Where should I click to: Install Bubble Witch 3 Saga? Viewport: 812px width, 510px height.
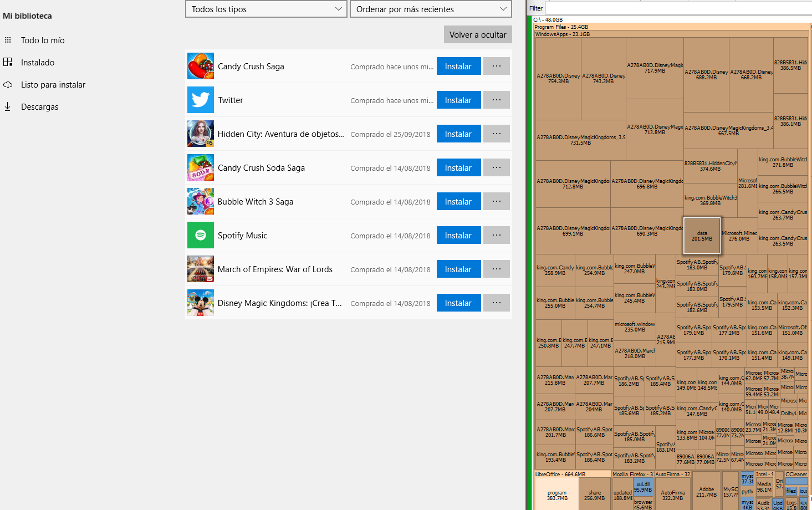(458, 201)
